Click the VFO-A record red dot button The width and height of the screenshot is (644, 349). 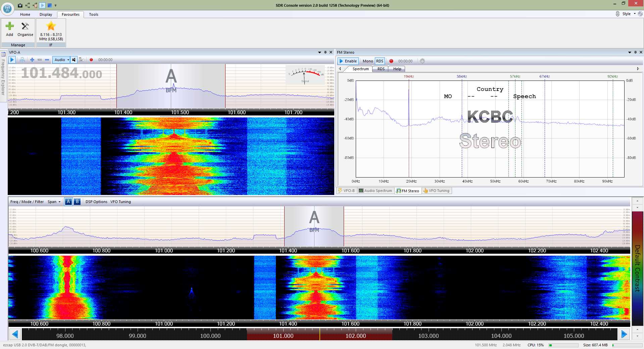pos(91,60)
